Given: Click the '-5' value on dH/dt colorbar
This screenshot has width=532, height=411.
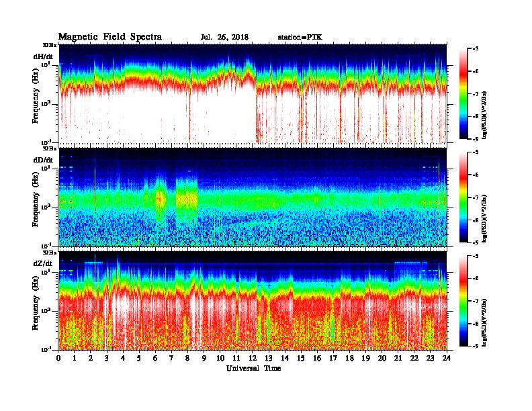Looking at the screenshot, I should click(476, 49).
